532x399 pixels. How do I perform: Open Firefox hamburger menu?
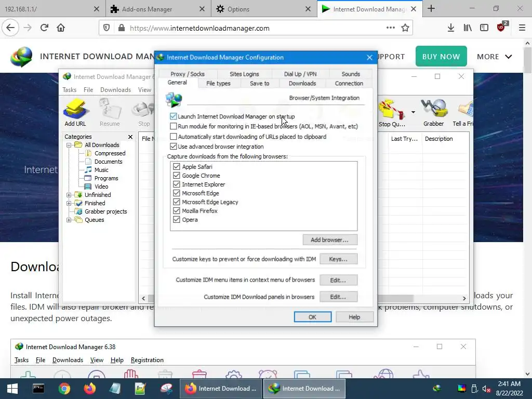tap(522, 28)
